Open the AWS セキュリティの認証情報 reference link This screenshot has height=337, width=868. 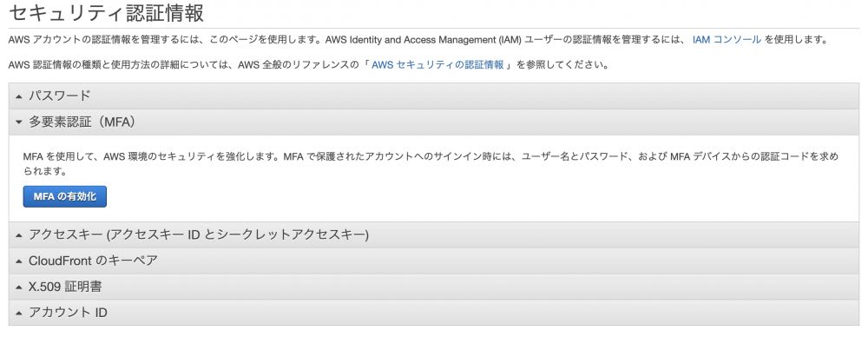coord(437,65)
